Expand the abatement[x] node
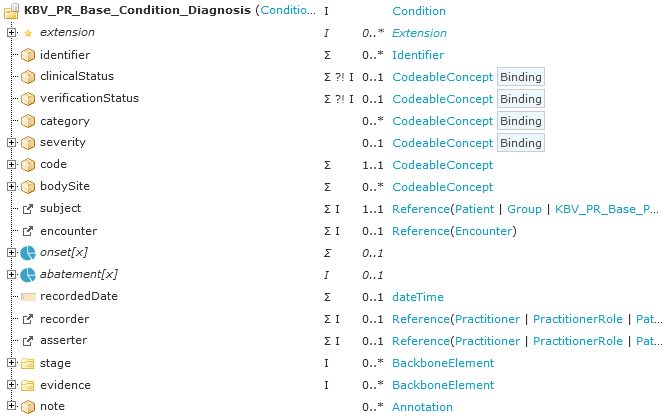Viewport: 668px width, 418px height. tap(12, 274)
